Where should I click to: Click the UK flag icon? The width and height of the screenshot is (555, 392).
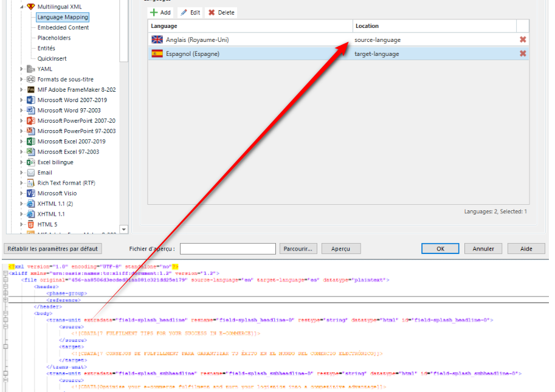157,40
